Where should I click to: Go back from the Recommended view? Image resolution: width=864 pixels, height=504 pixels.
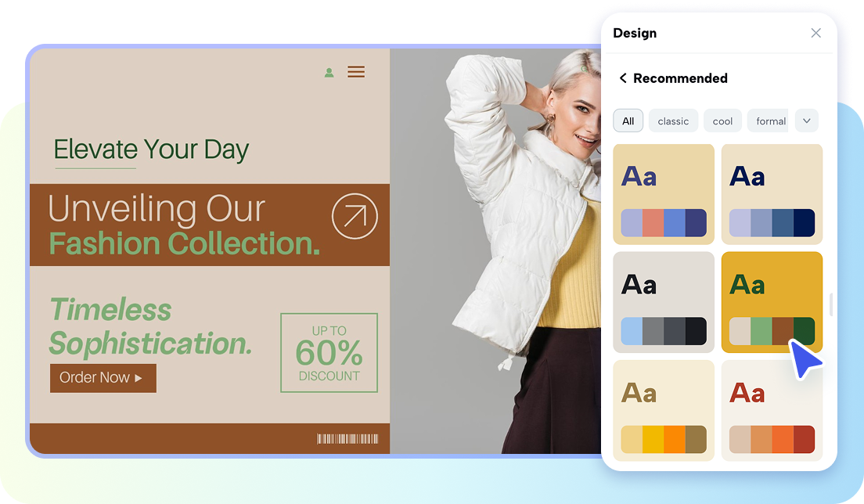click(623, 78)
